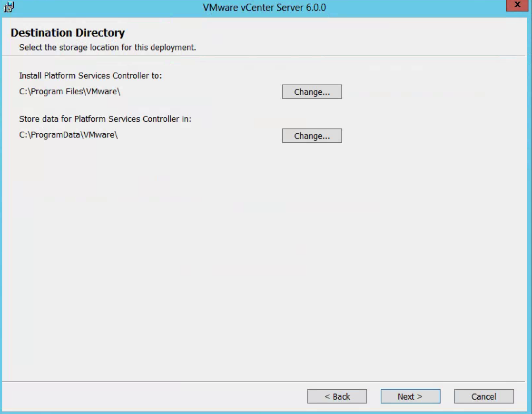Select the C:\ProgramData\VMware\ path text
532x414 pixels.
(68, 135)
